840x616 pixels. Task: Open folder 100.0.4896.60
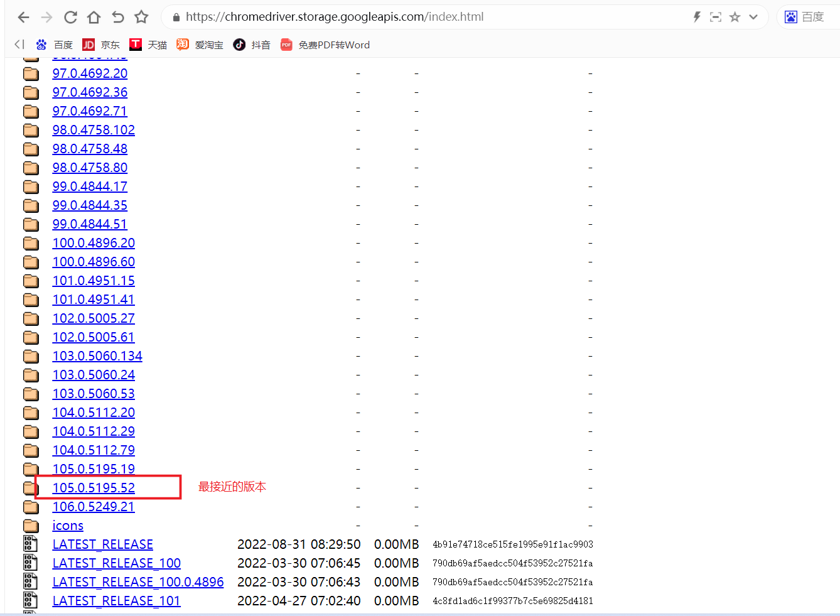[94, 262]
